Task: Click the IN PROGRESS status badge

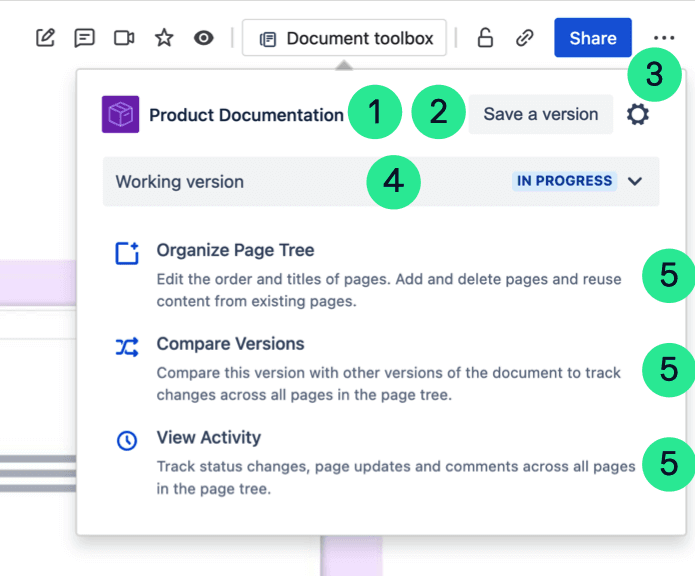Action: [564, 181]
